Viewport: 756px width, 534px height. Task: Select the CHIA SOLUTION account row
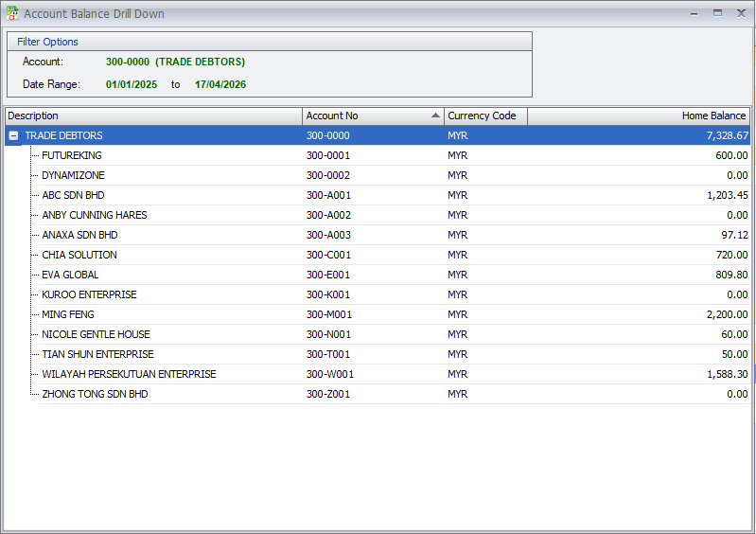pos(79,255)
